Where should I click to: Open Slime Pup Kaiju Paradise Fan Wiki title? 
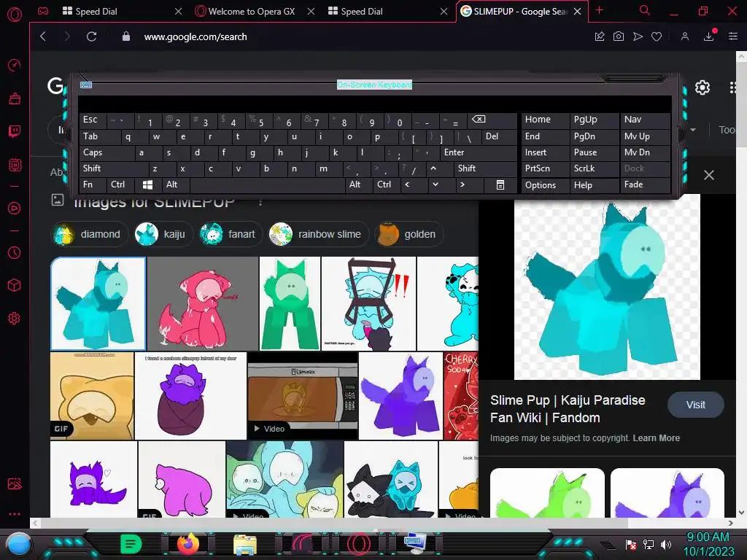[568, 409]
